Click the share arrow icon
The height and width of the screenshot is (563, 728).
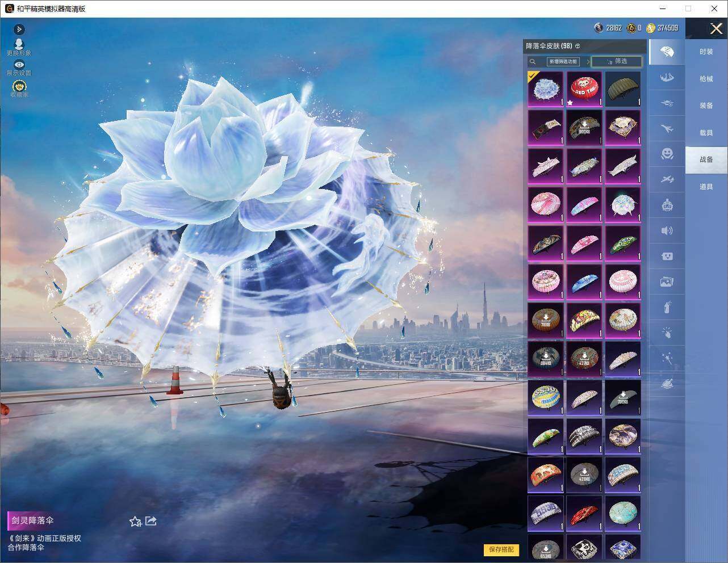pyautogui.click(x=151, y=520)
